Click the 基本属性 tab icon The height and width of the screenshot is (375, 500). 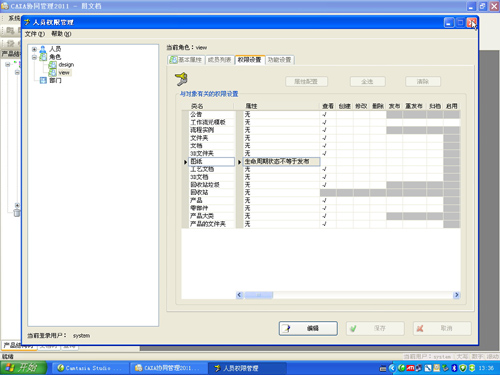coord(173,60)
